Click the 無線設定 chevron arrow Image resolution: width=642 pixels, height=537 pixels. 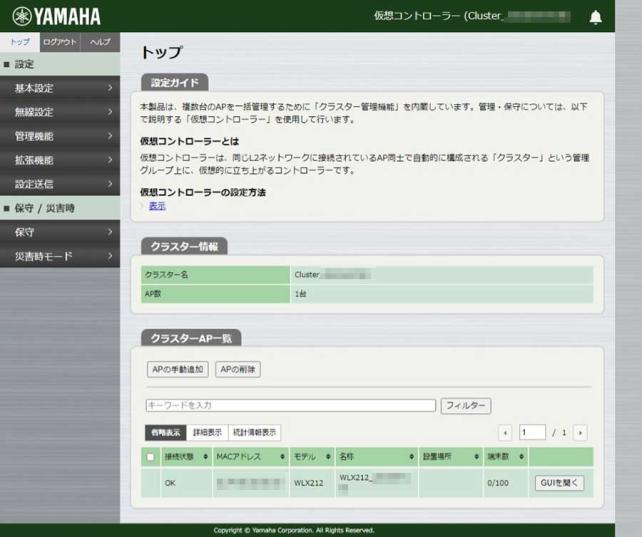[x=110, y=111]
